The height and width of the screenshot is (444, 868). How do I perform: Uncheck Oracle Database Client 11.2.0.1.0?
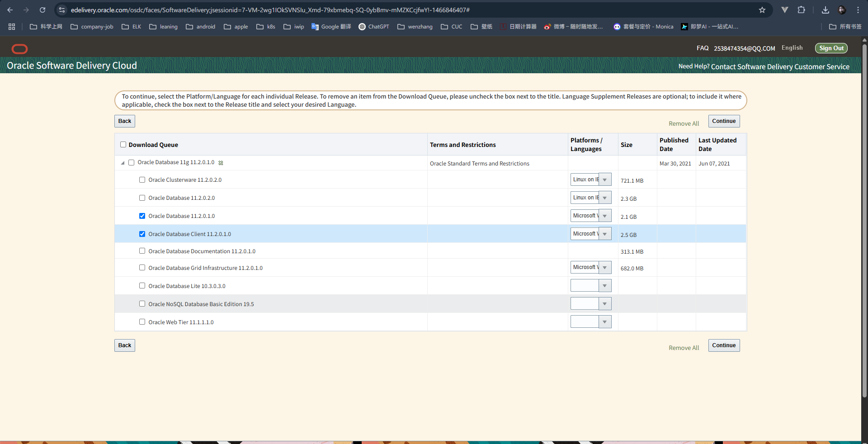(x=142, y=234)
